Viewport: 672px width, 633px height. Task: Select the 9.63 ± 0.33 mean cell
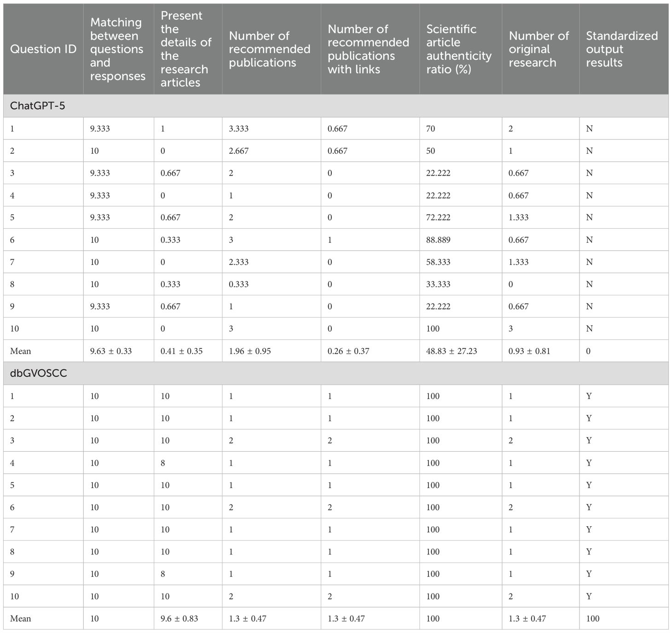(111, 351)
